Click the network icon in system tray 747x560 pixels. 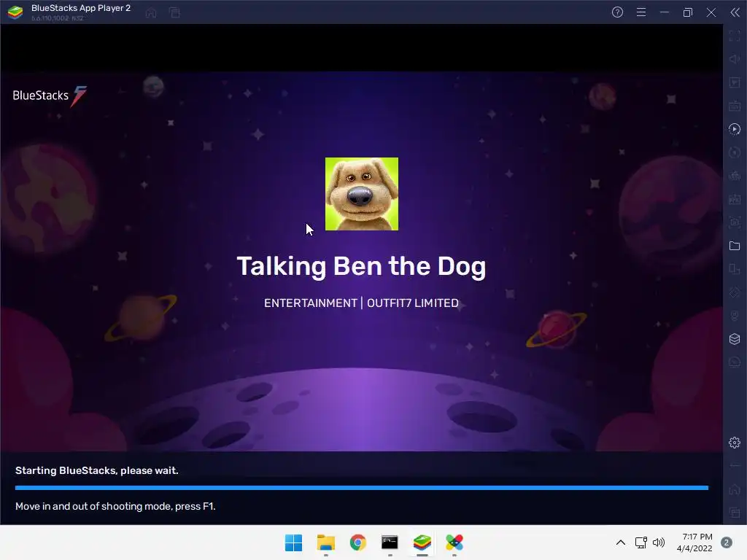[x=641, y=542]
